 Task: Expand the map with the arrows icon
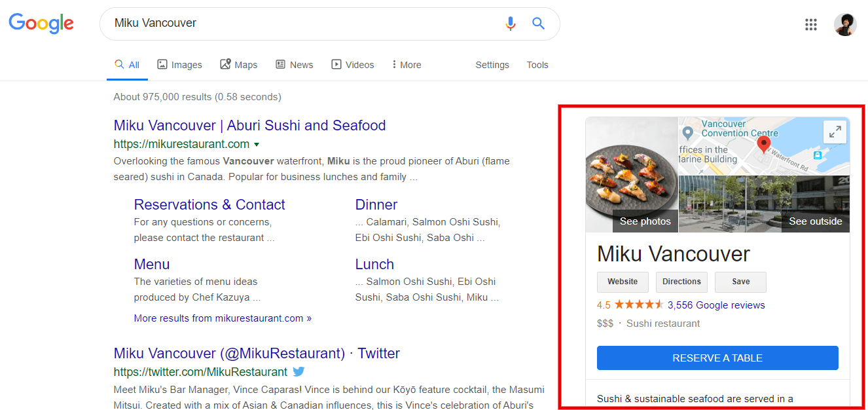click(x=835, y=132)
